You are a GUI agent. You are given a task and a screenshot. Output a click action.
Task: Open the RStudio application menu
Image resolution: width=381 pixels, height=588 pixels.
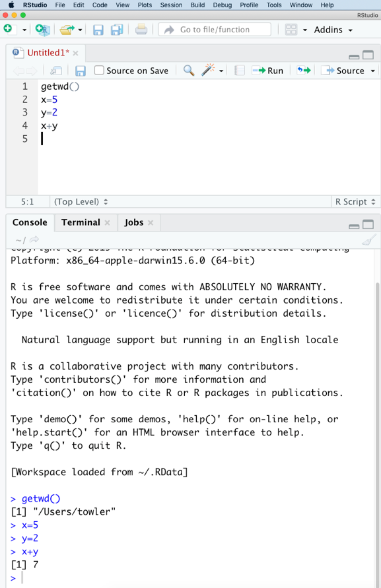(x=35, y=5)
